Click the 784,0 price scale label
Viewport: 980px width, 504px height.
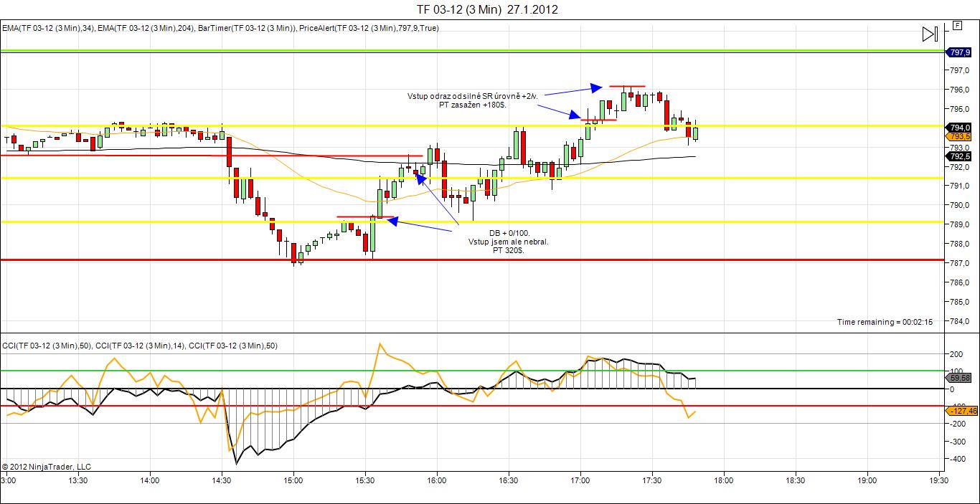pos(961,320)
